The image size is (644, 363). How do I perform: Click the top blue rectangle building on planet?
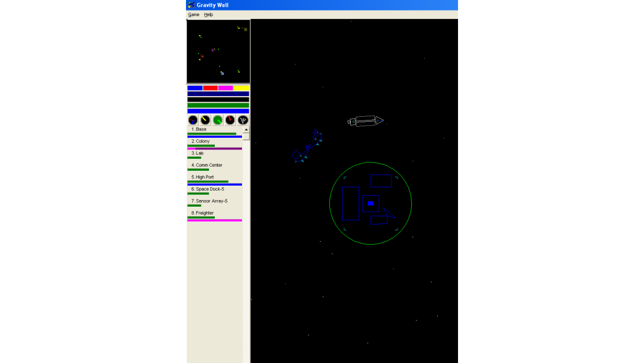pyautogui.click(x=381, y=181)
